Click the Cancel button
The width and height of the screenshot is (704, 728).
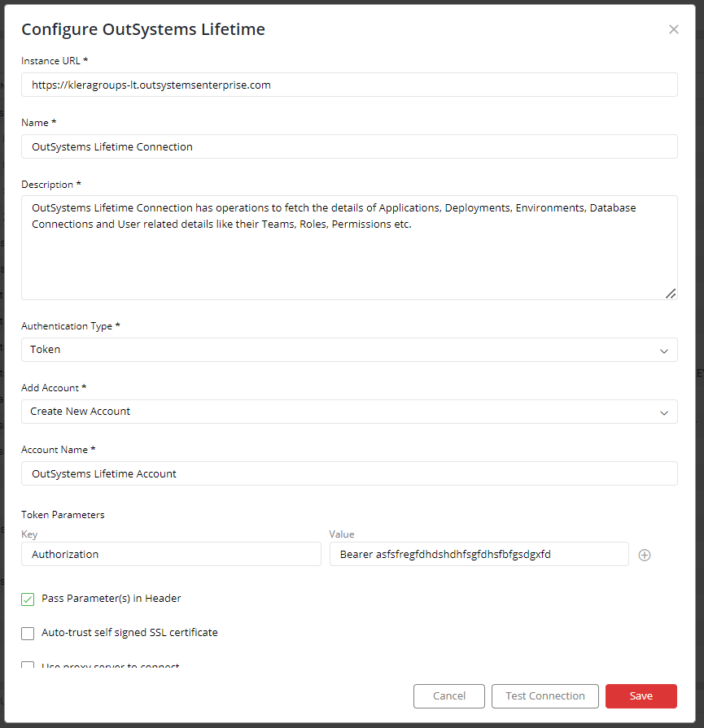(x=449, y=696)
